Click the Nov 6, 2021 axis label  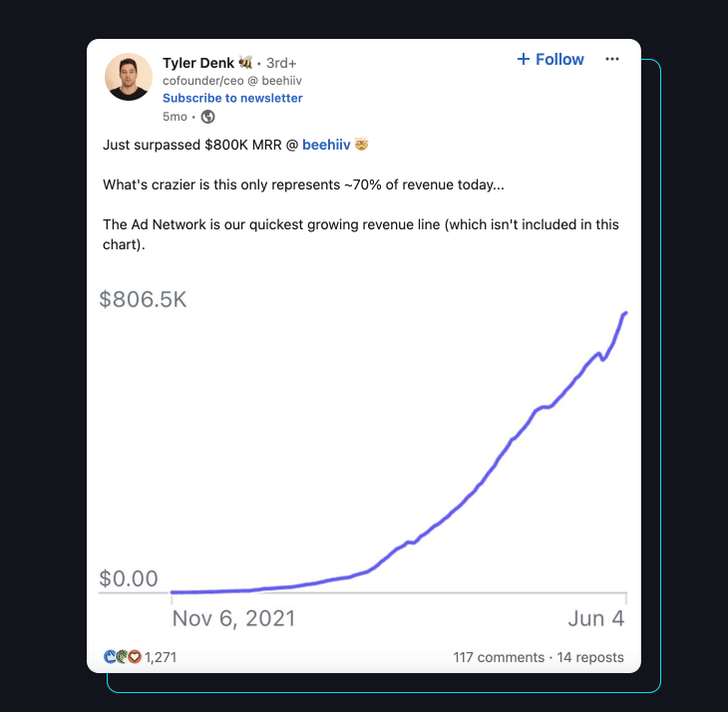[x=233, y=618]
